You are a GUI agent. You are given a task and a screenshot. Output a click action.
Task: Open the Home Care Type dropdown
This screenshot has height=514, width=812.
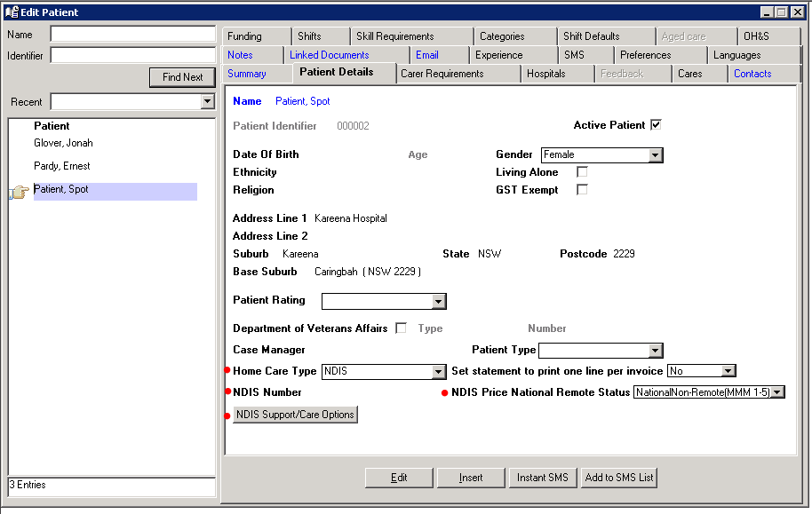pos(438,371)
